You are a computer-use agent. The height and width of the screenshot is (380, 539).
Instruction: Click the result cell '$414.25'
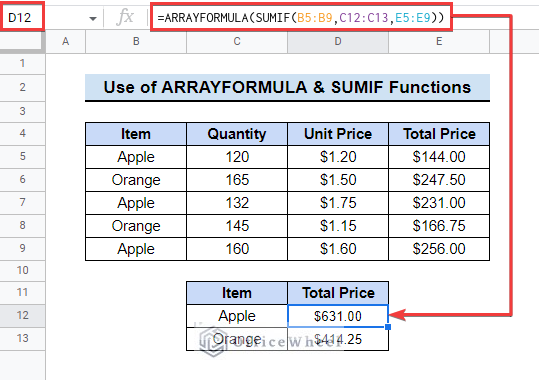point(338,339)
